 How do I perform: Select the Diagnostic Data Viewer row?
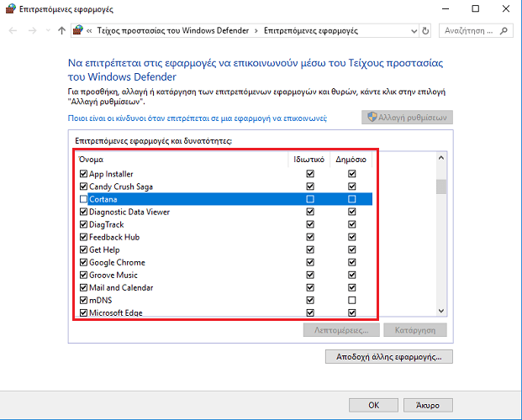225,212
